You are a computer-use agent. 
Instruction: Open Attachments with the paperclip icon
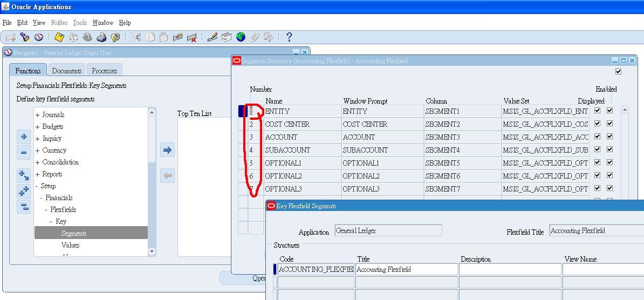tap(254, 37)
